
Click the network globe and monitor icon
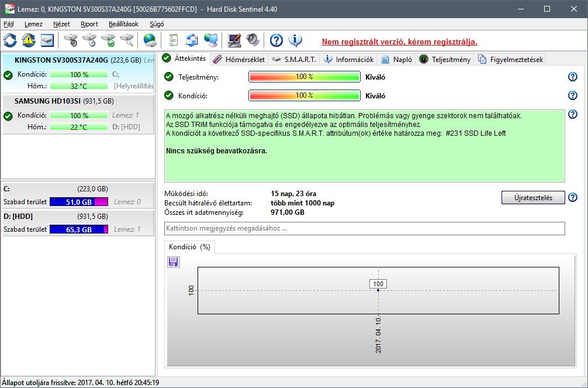pos(211,40)
